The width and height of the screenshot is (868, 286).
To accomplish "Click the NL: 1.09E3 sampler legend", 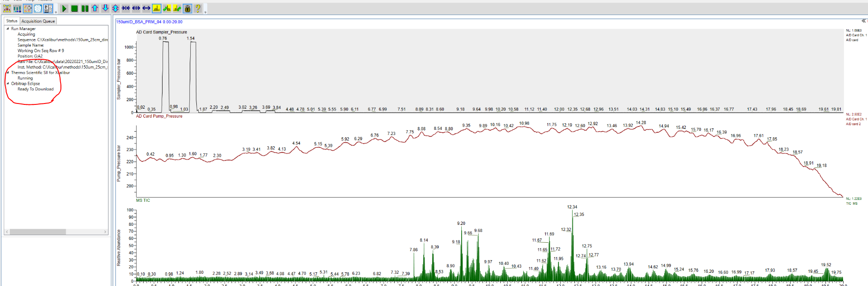I will (x=853, y=31).
